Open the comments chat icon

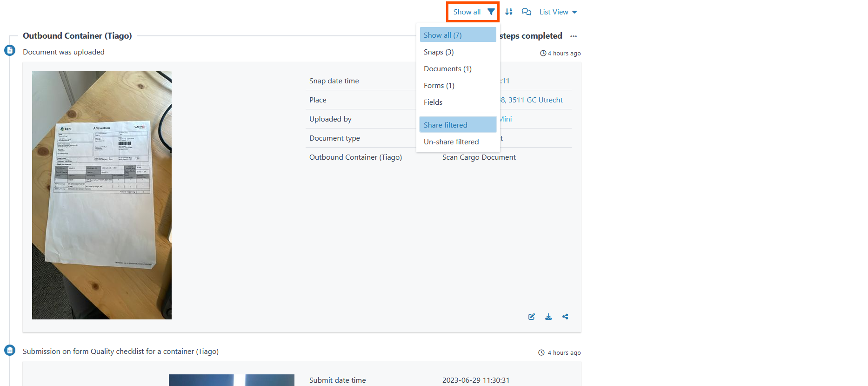coord(527,12)
